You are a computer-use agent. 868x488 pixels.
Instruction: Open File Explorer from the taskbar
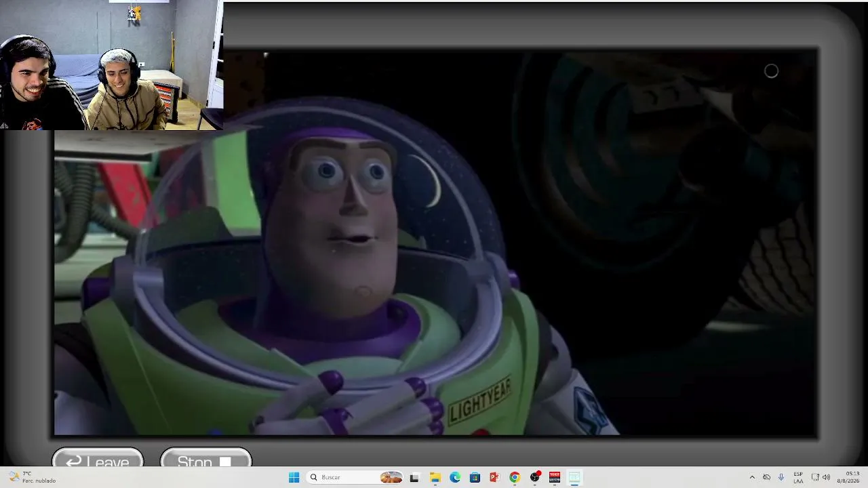click(x=435, y=477)
